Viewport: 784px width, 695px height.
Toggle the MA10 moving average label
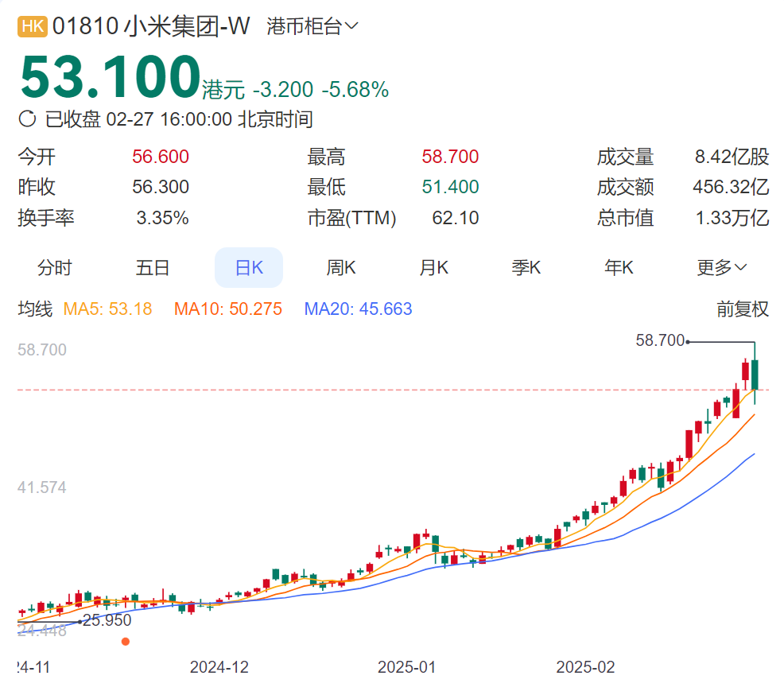point(228,309)
